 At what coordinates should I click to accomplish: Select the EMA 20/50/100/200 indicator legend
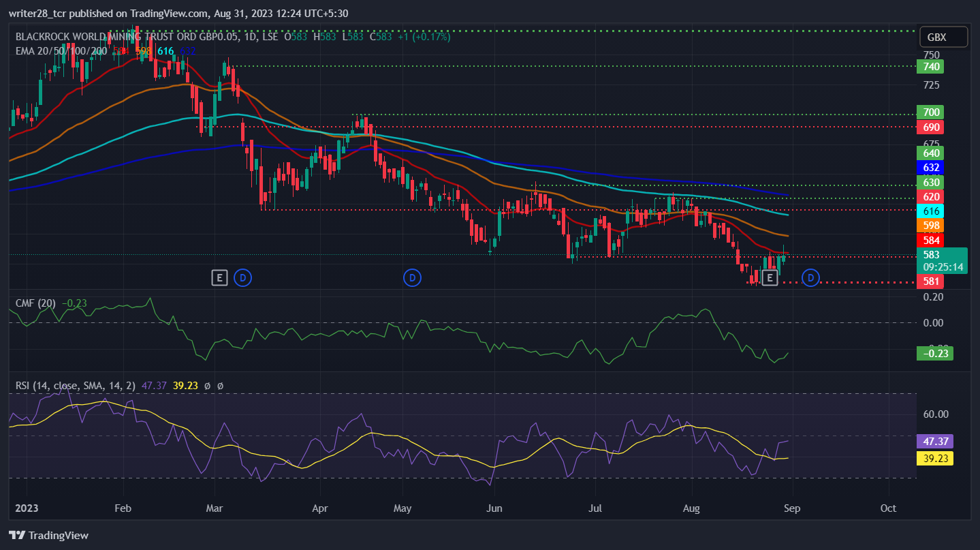[x=61, y=50]
